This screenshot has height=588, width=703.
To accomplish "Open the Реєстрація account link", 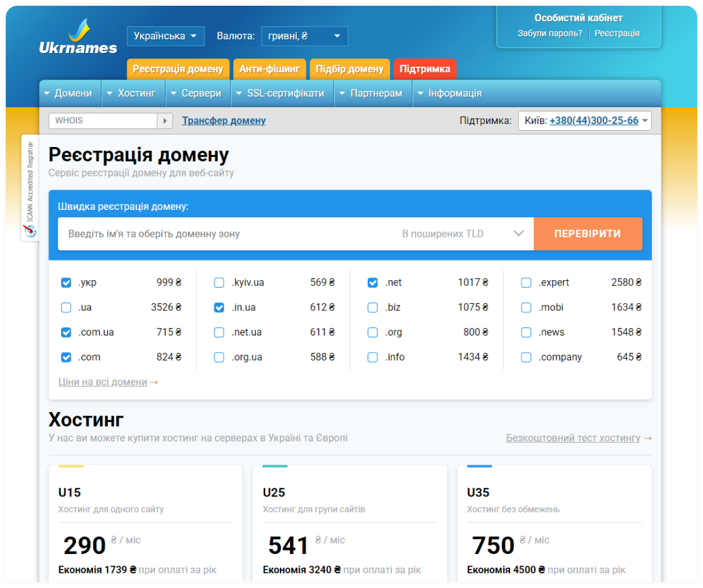I will pos(617,33).
